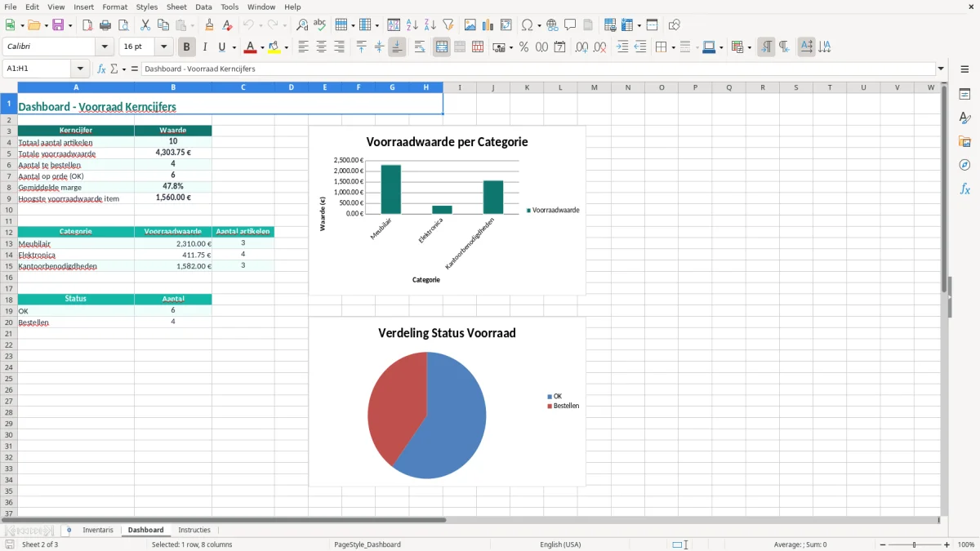Image resolution: width=980 pixels, height=551 pixels.
Task: Open special character dropdown arrow
Action: (x=538, y=25)
